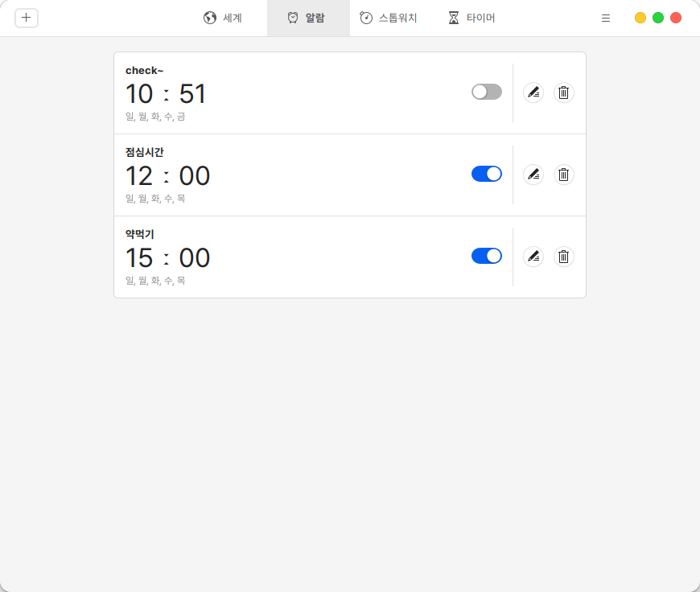700x592 pixels.
Task: Minimize the window with yellow button
Action: pyautogui.click(x=640, y=18)
